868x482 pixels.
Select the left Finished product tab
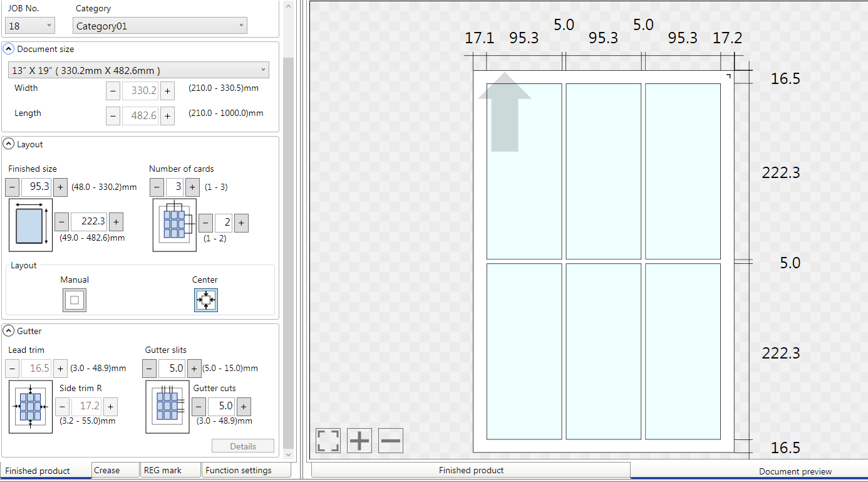click(46, 471)
